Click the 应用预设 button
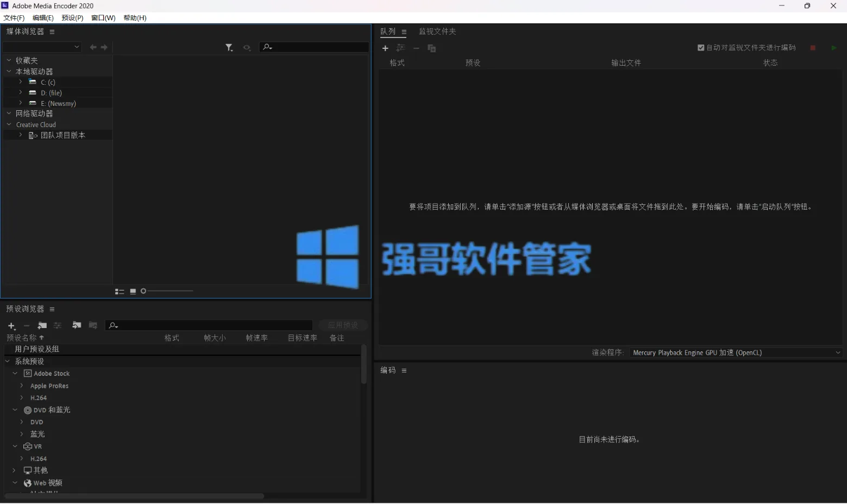Image resolution: width=847 pixels, height=504 pixels. 343,325
